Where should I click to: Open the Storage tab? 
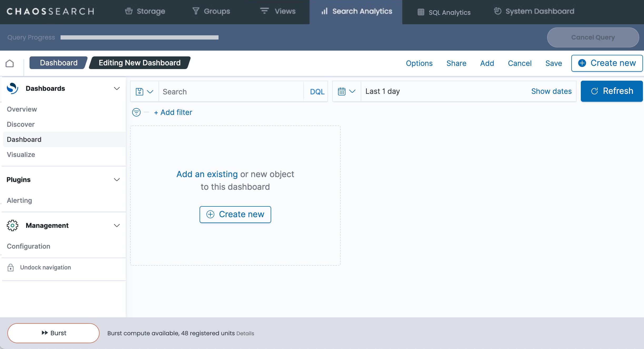pyautogui.click(x=145, y=11)
